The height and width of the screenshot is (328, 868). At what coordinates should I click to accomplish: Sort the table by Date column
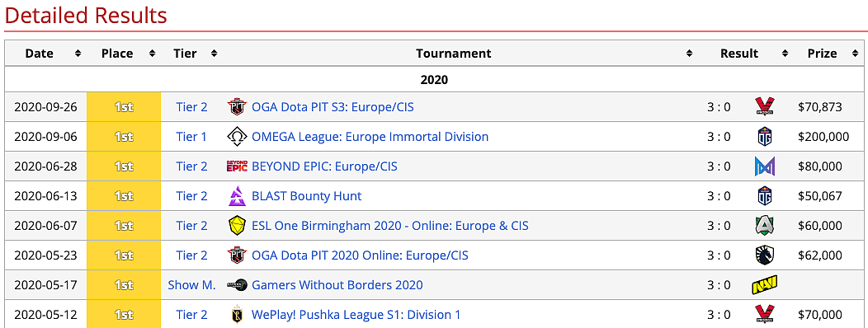(78, 54)
